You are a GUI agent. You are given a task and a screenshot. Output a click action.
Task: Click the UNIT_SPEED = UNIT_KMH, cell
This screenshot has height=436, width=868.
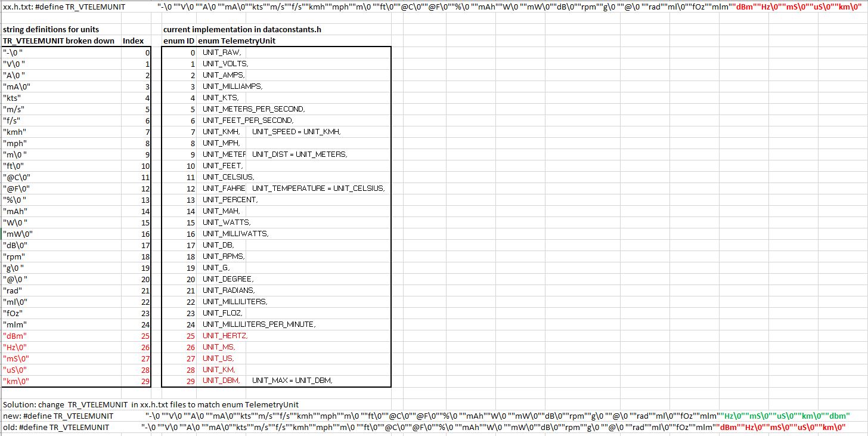click(x=296, y=132)
